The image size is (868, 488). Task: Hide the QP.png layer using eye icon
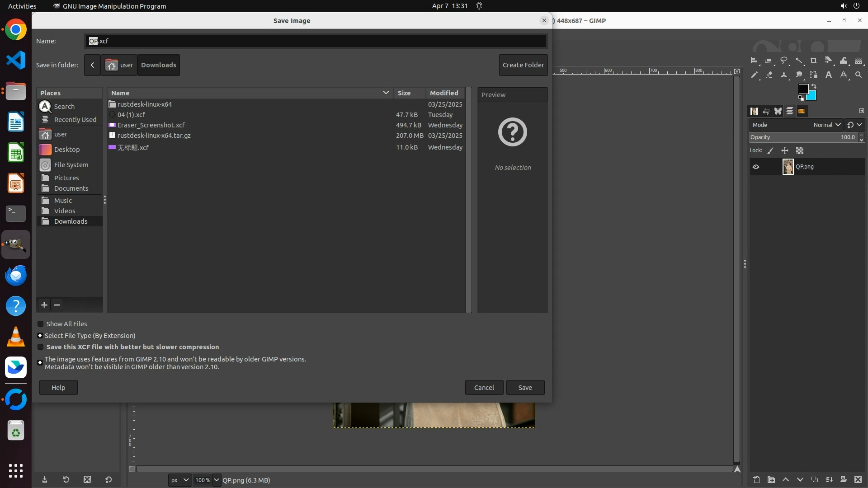pyautogui.click(x=756, y=167)
